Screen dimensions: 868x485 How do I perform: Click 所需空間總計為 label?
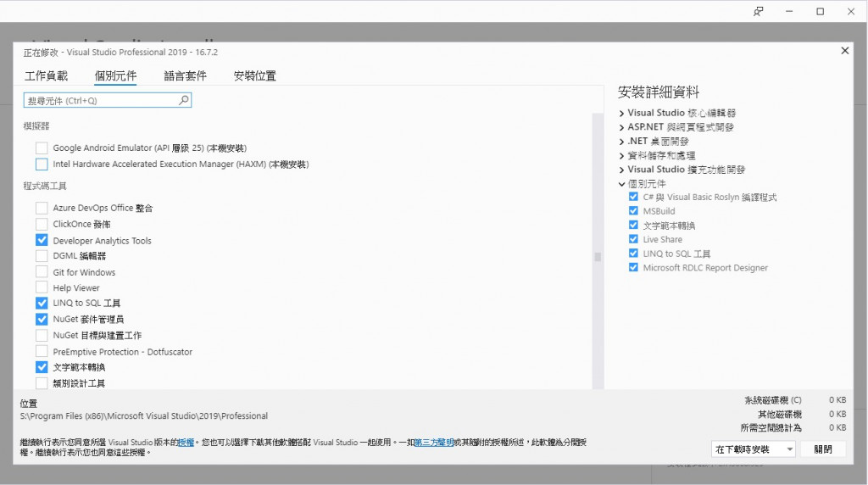[x=771, y=428]
